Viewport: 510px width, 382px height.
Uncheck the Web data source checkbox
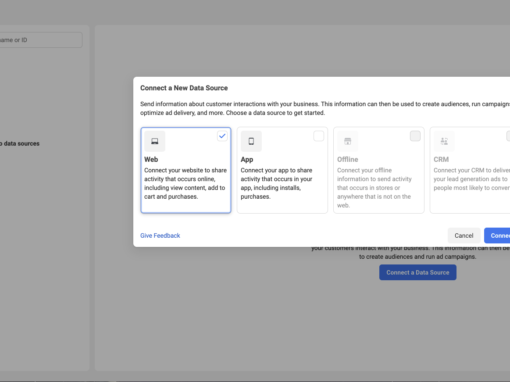point(222,136)
